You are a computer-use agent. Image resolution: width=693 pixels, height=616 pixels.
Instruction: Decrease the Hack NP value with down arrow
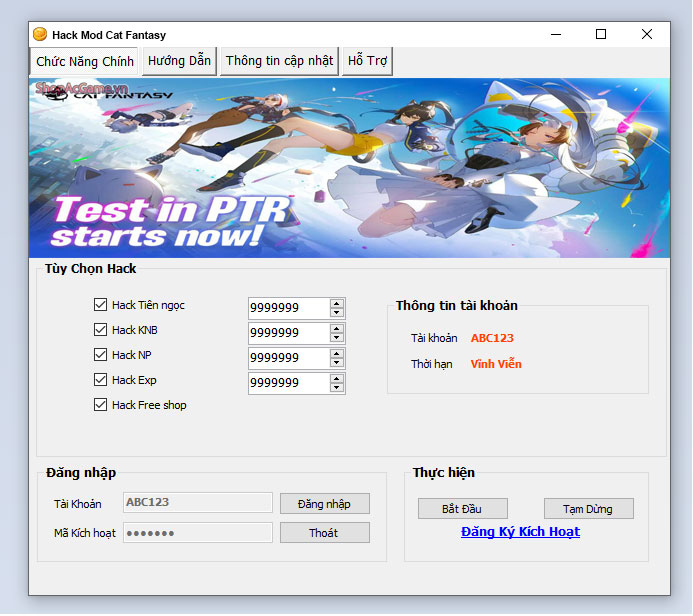pos(337,363)
